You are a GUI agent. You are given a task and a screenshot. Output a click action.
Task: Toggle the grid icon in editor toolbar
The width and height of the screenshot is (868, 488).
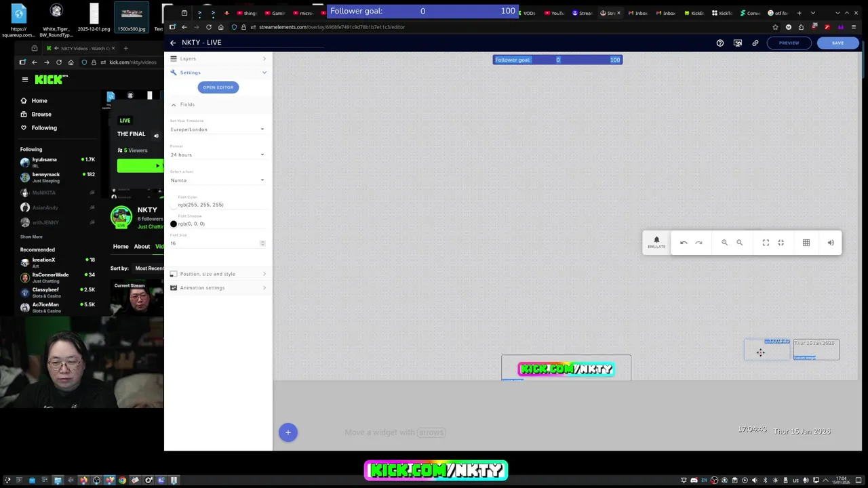(806, 243)
